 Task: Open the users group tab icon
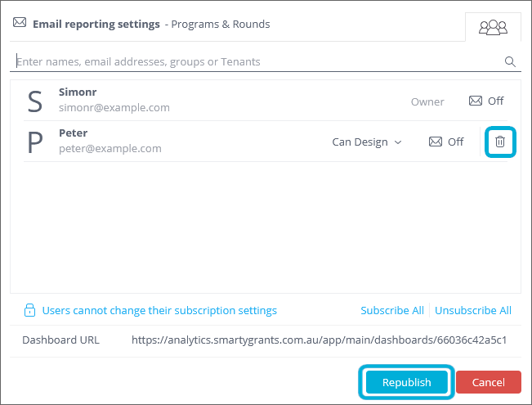[493, 27]
